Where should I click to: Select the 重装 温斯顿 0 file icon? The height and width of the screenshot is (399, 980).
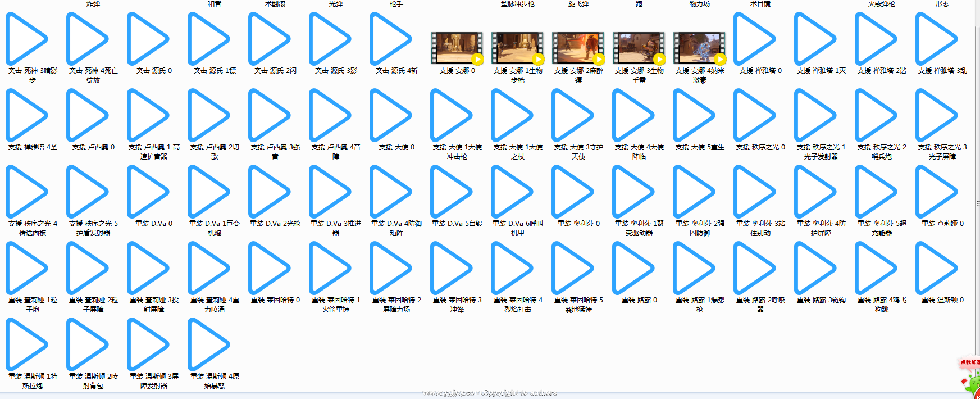(937, 268)
